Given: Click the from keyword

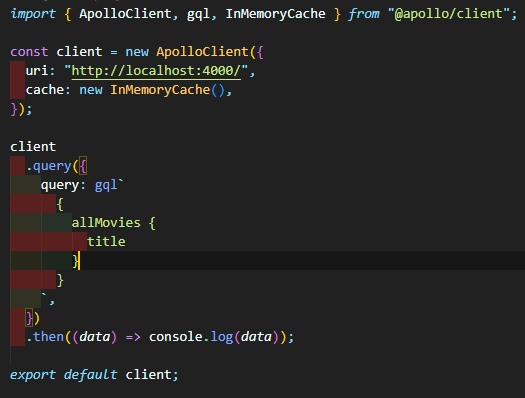Looking at the screenshot, I should point(364,14).
